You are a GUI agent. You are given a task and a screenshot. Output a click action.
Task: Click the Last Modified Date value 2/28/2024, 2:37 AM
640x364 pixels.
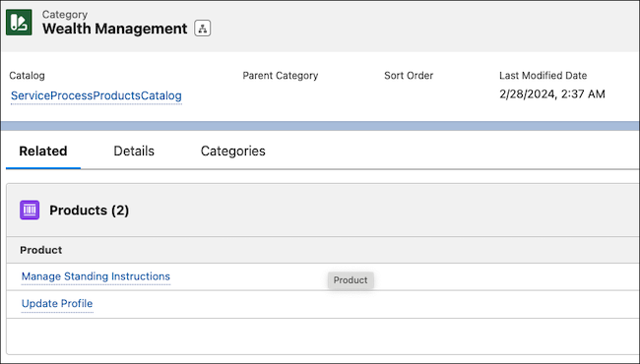pos(551,94)
